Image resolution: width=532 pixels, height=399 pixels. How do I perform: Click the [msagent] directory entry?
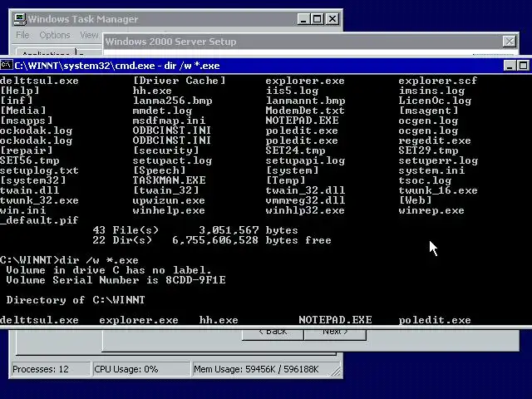[x=428, y=111]
